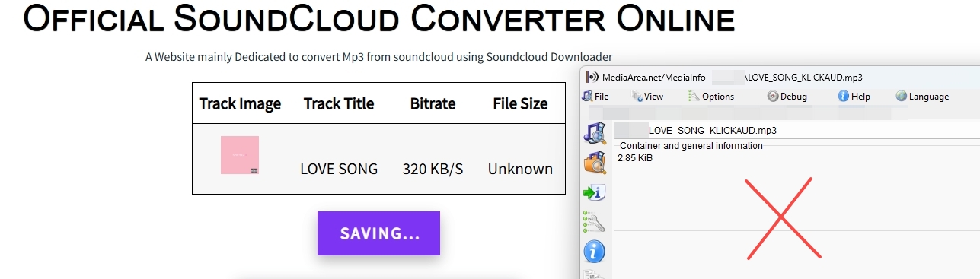The height and width of the screenshot is (279, 980).
Task: Click the File Size column header
Action: tap(520, 103)
